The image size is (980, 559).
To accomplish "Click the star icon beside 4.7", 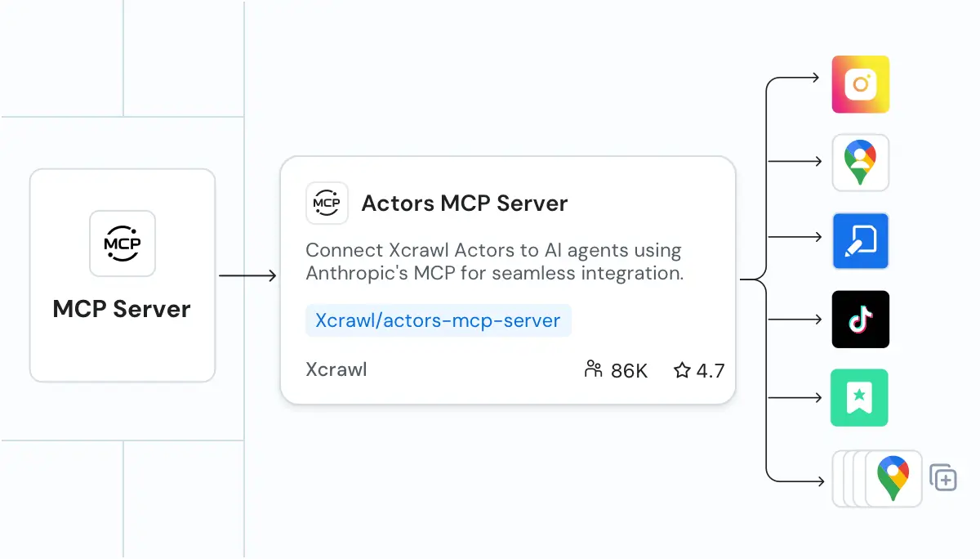I will point(682,371).
